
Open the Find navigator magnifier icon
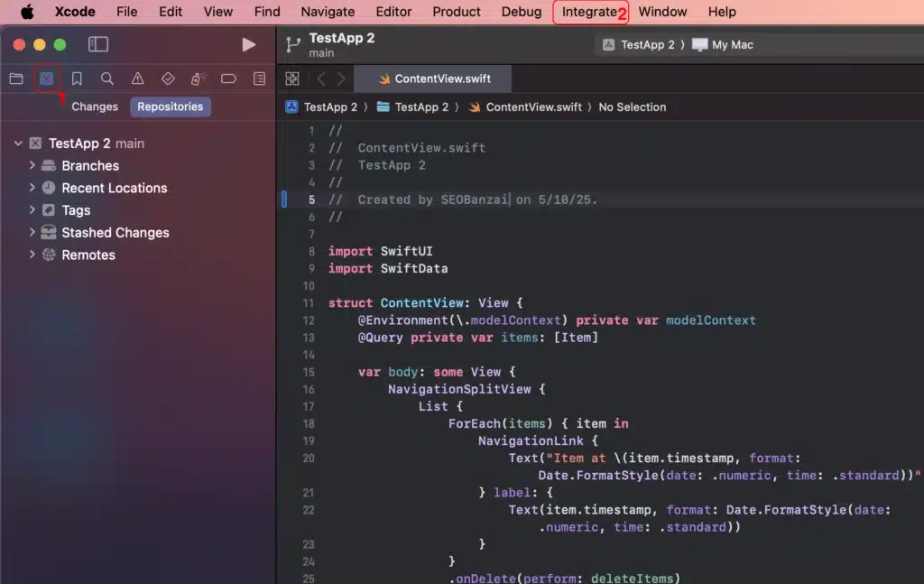[x=106, y=79]
